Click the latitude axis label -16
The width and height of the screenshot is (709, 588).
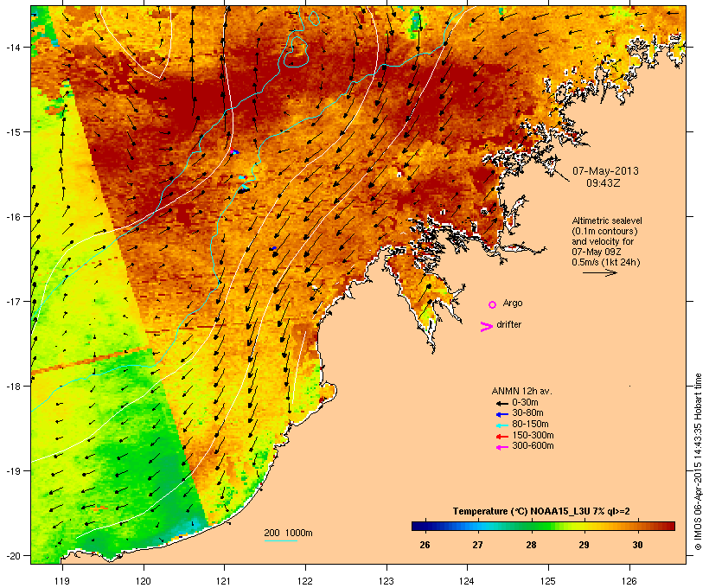(x=12, y=217)
